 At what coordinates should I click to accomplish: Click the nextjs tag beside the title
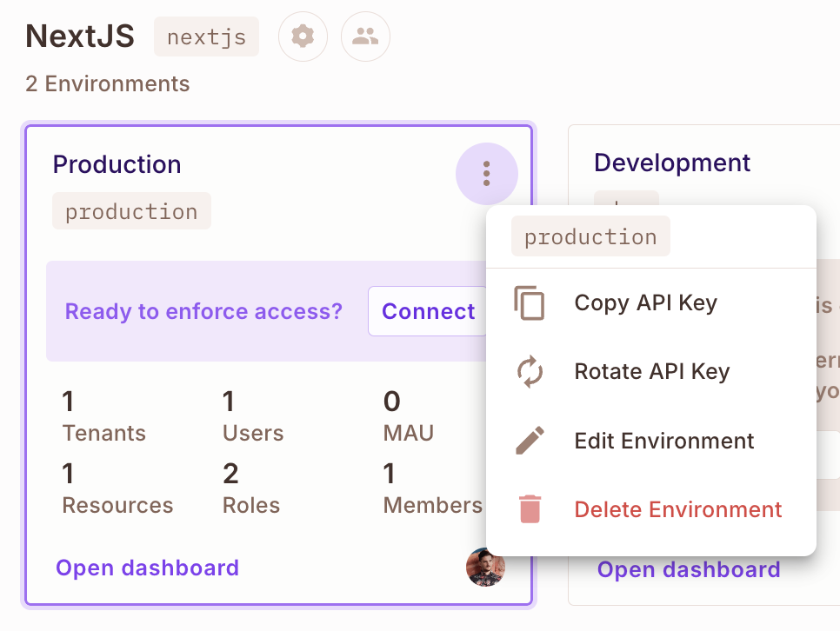(206, 37)
